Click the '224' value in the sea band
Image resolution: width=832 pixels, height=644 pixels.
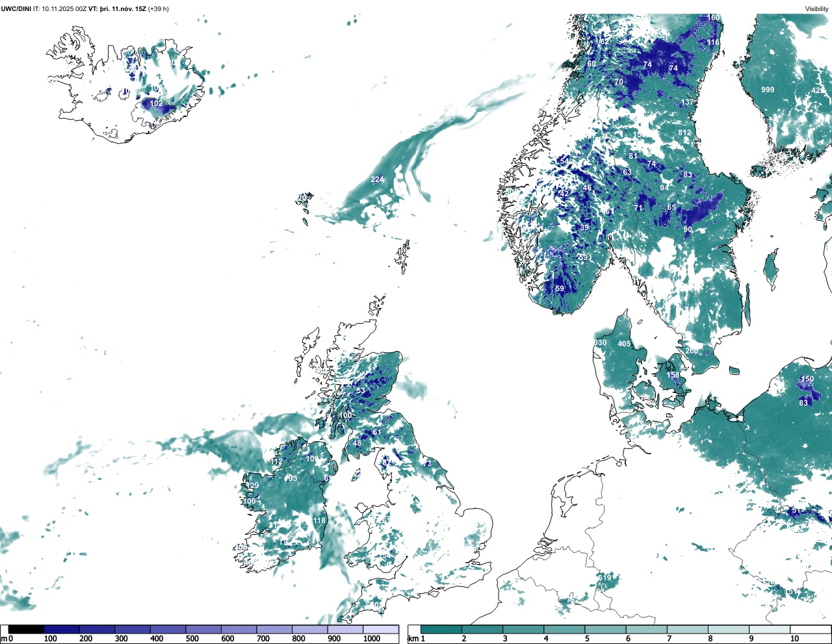pyautogui.click(x=377, y=179)
